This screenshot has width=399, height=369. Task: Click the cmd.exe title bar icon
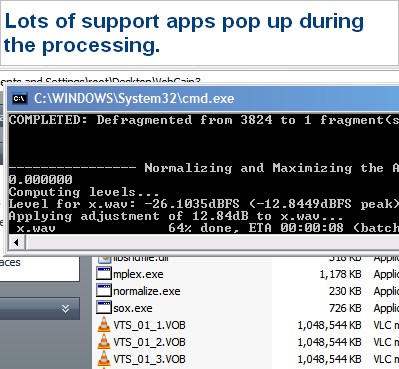coord(20,99)
